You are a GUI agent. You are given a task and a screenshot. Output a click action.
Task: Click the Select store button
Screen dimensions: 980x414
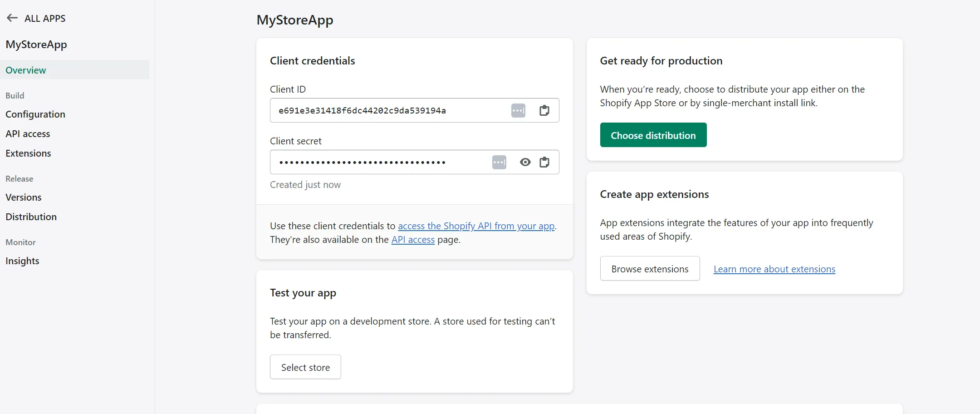305,367
